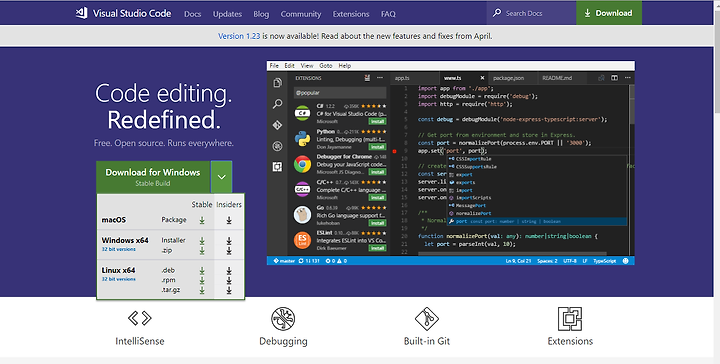Click split editor icon in editor screenshot

[x=614, y=78]
